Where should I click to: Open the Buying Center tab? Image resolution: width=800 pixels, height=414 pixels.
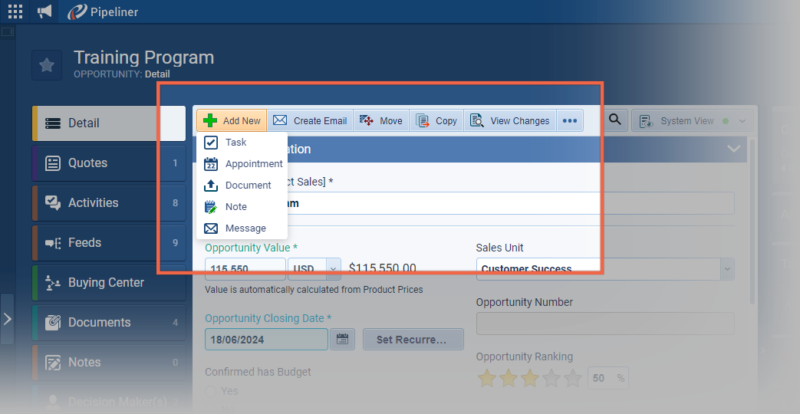(x=109, y=283)
